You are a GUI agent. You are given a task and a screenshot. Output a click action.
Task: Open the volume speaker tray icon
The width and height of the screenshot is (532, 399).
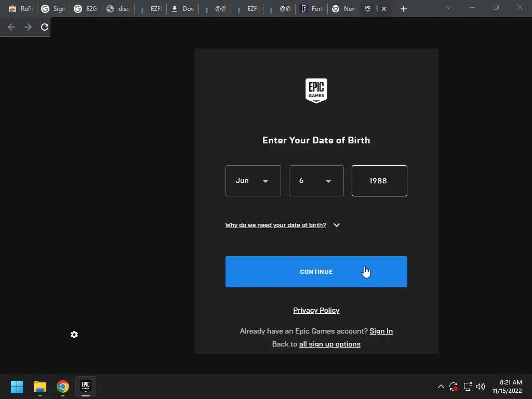tap(481, 387)
